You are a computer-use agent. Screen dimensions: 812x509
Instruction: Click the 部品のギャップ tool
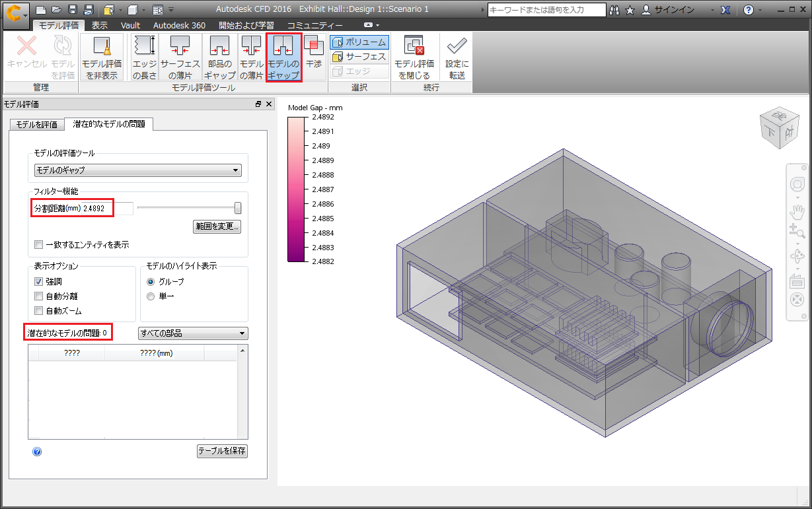(x=219, y=57)
